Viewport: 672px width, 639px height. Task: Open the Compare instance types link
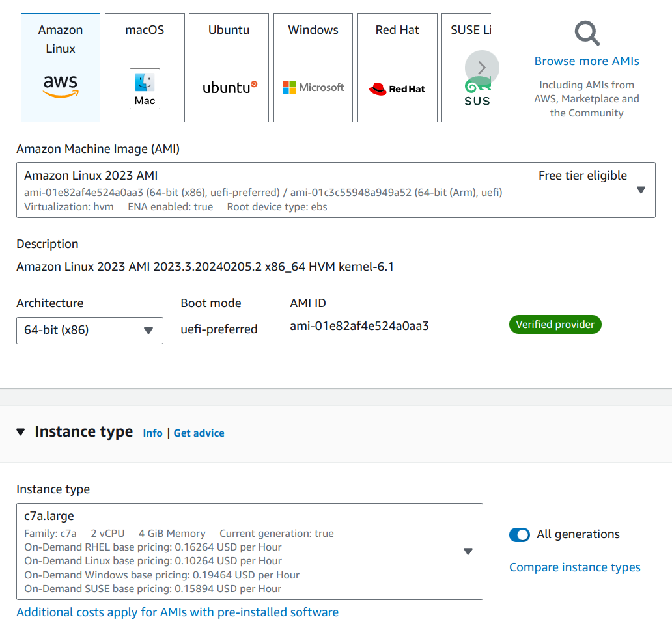pos(574,567)
